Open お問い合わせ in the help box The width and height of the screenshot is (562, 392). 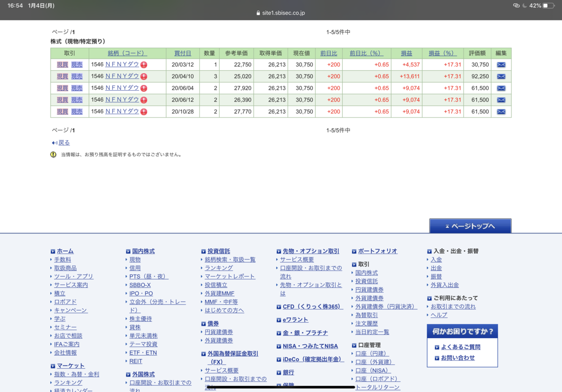[x=458, y=358]
